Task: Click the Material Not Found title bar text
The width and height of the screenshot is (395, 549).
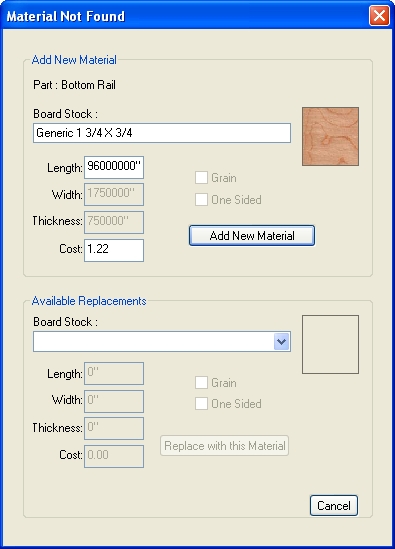Action: tap(65, 16)
